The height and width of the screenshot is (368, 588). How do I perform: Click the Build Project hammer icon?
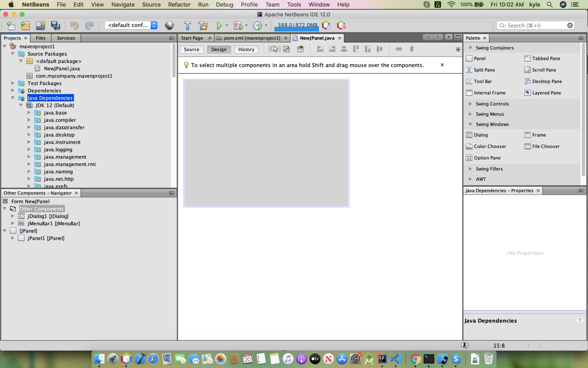tap(187, 26)
